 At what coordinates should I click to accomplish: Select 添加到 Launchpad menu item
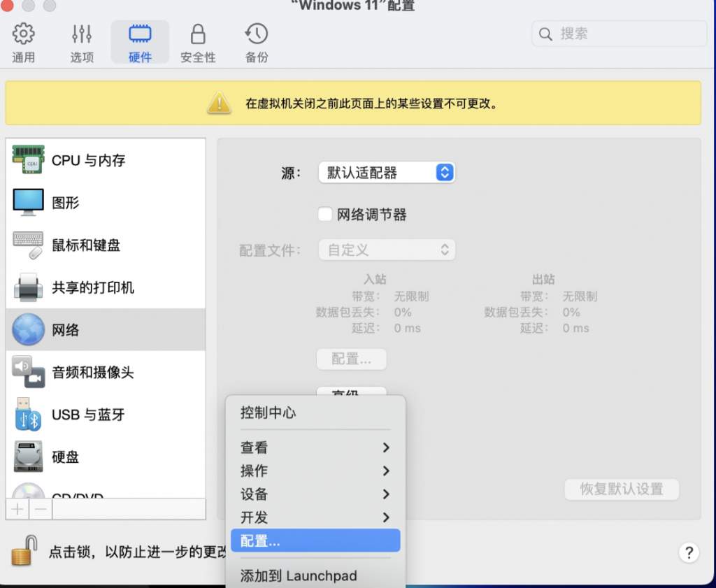pos(315,575)
